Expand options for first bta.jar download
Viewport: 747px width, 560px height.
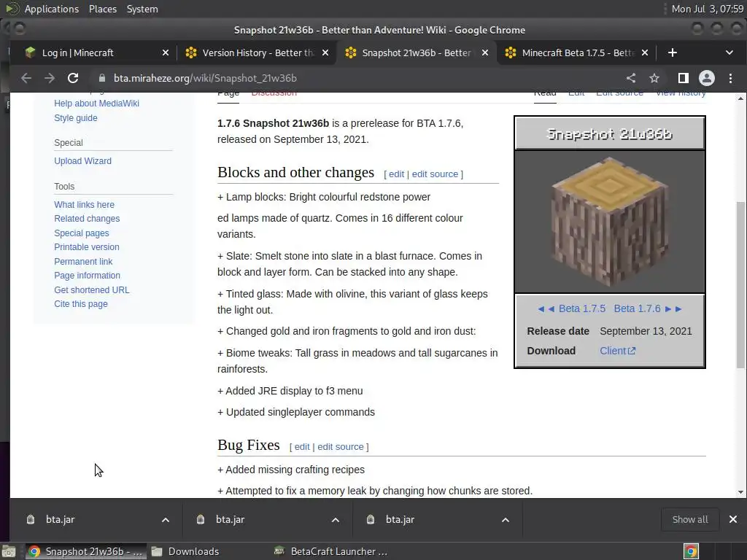(x=166, y=519)
